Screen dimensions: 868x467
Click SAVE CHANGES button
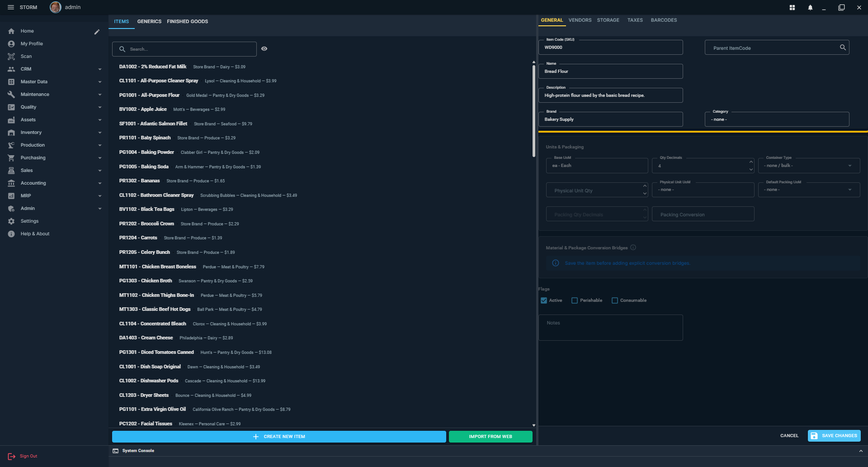834,435
